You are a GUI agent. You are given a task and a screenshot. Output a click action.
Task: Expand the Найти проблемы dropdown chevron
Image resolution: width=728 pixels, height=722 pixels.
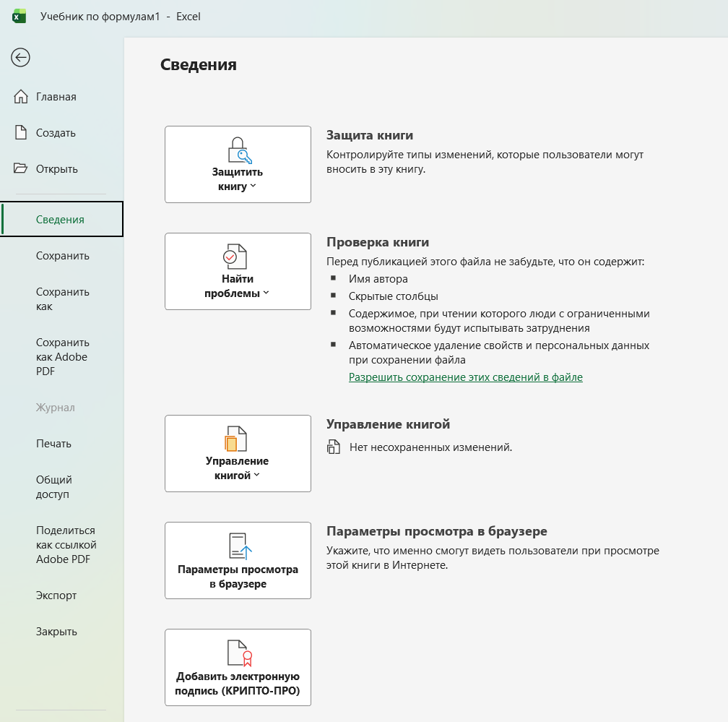pos(266,293)
